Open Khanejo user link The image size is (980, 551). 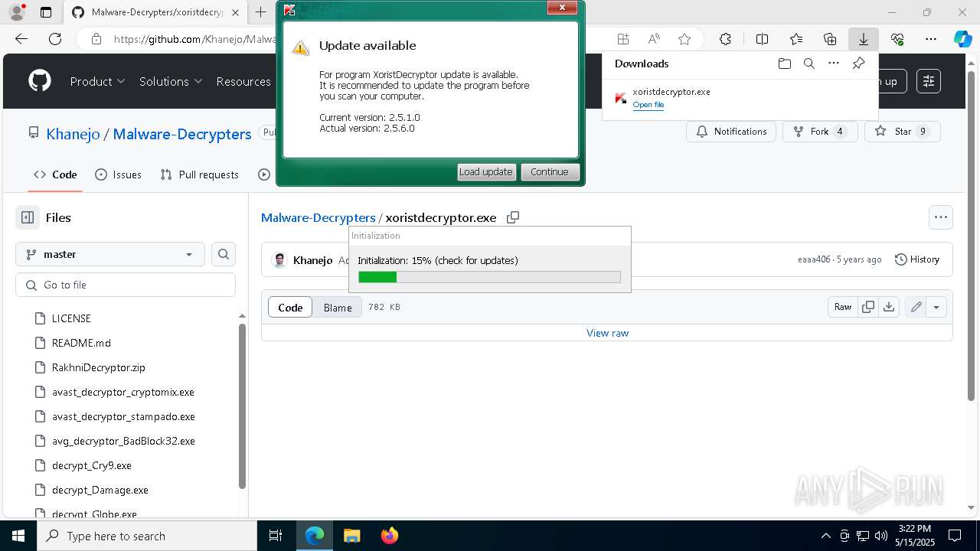click(x=73, y=134)
